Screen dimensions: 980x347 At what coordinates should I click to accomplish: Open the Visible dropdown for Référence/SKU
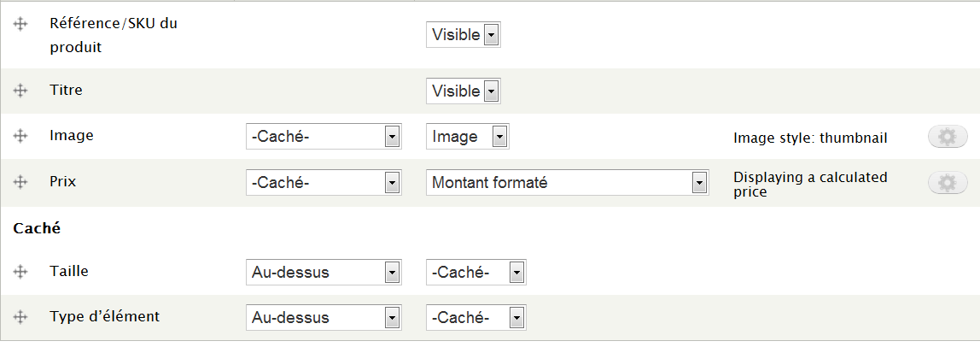pyautogui.click(x=463, y=35)
